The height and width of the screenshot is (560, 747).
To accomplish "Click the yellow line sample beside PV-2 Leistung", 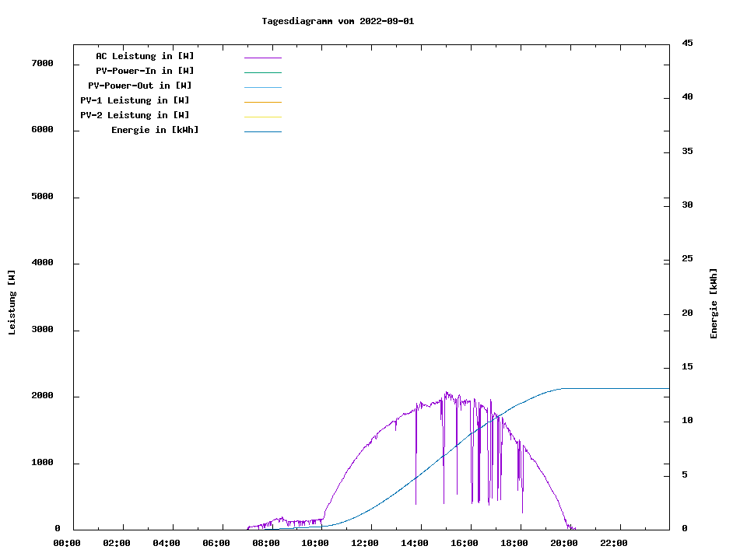I will tap(262, 117).
